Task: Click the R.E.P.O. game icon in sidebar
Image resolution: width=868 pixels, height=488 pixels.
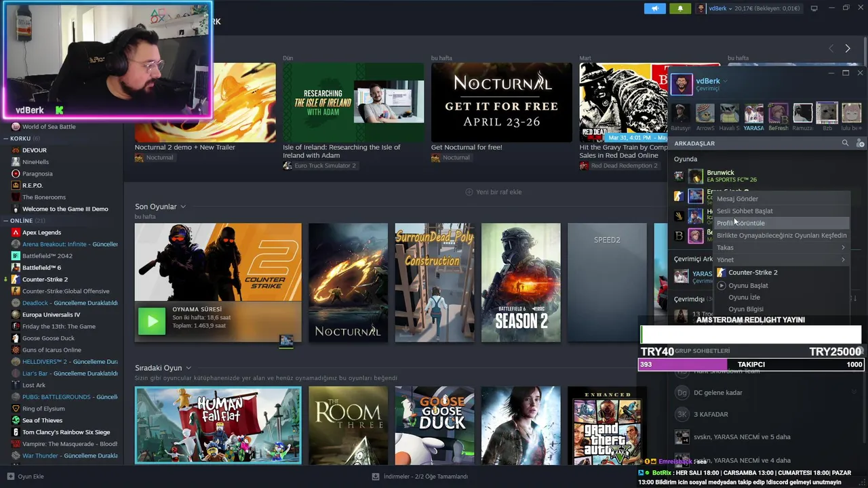Action: tap(16, 185)
